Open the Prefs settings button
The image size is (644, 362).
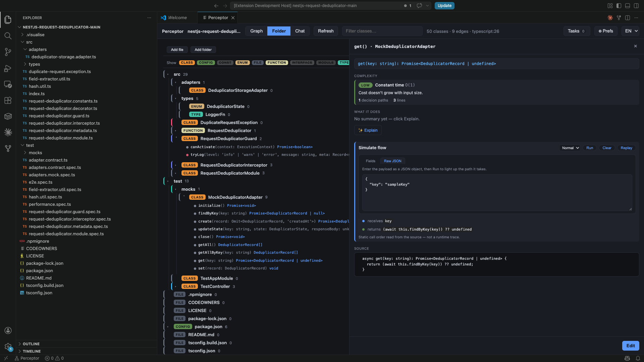tap(606, 31)
